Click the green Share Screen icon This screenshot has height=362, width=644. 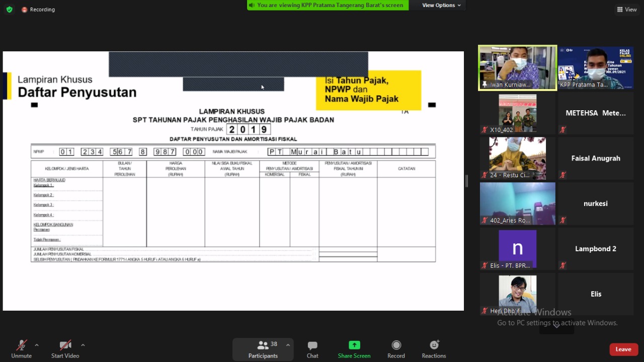tap(354, 345)
